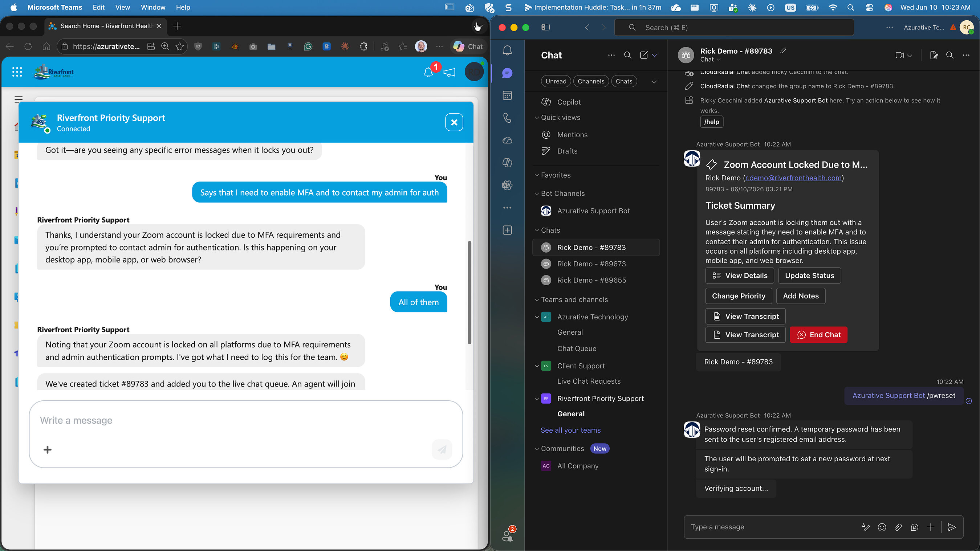Bookmark the page with the star icon
This screenshot has width=980, height=551.
[x=180, y=46]
